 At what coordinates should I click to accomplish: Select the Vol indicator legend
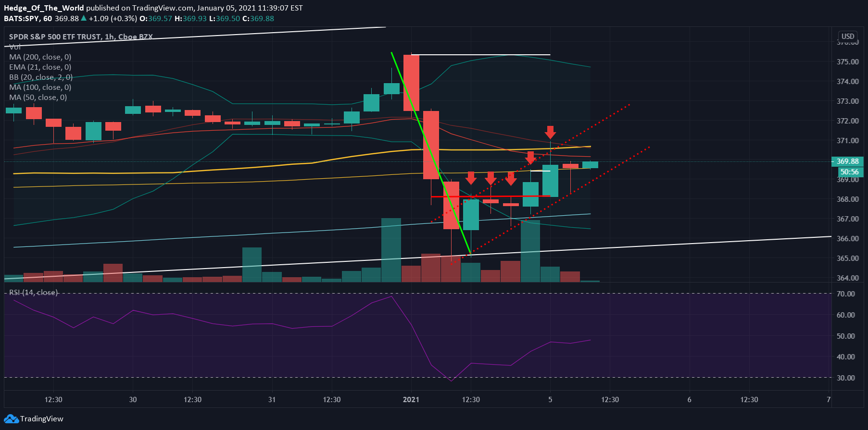click(15, 47)
